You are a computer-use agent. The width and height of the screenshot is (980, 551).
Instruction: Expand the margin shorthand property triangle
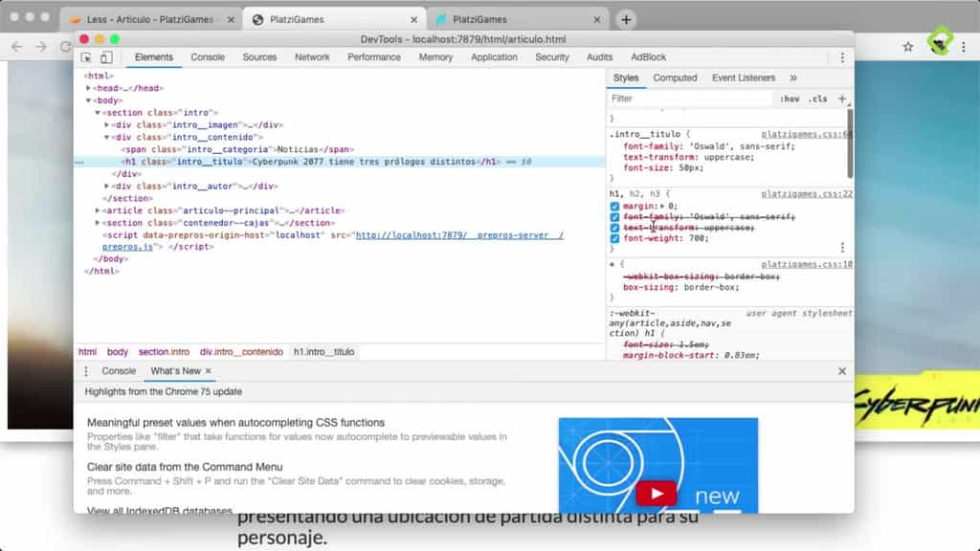[x=662, y=207]
